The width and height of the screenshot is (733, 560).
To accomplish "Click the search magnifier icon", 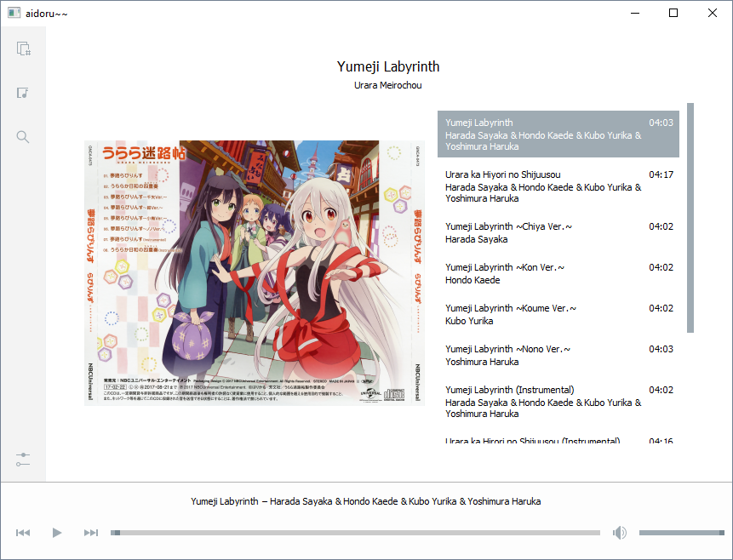I will point(23,136).
